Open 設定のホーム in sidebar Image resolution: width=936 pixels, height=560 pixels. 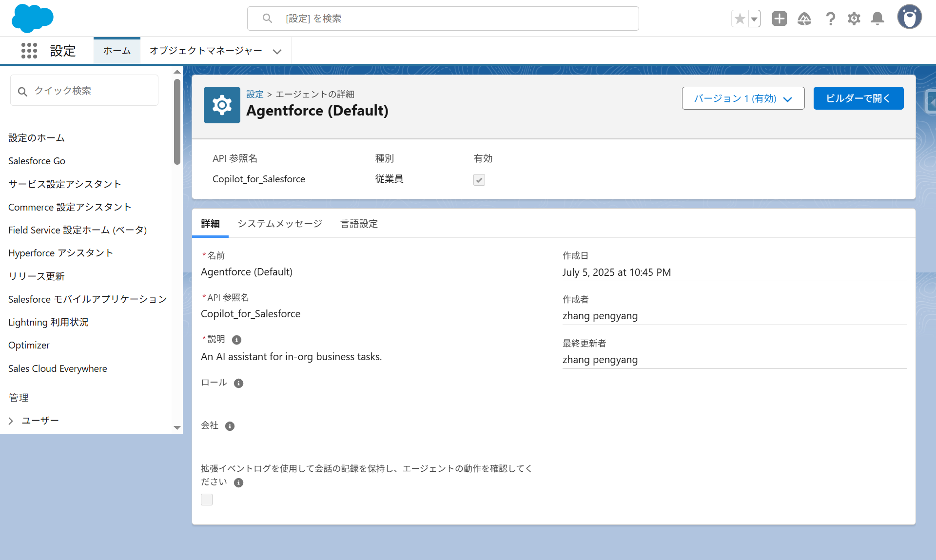tap(37, 138)
